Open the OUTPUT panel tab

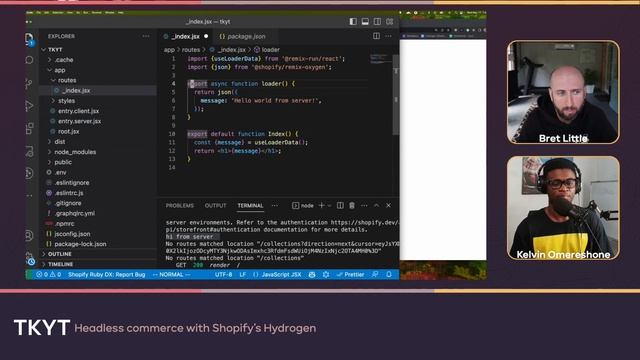tap(216, 206)
